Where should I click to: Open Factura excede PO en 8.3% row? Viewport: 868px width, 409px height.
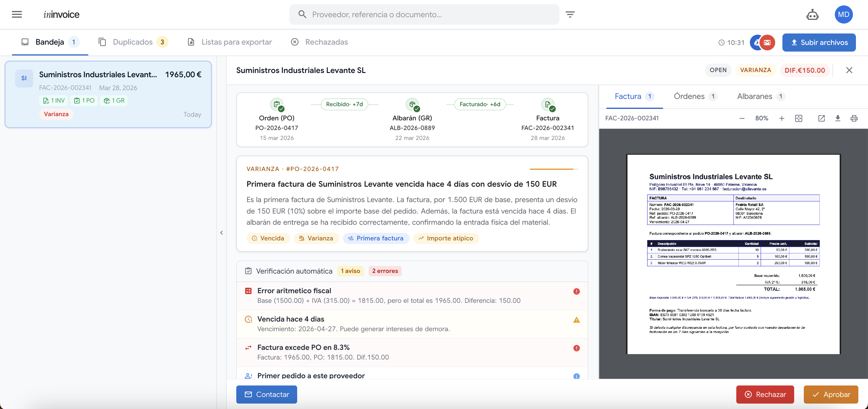coord(412,352)
